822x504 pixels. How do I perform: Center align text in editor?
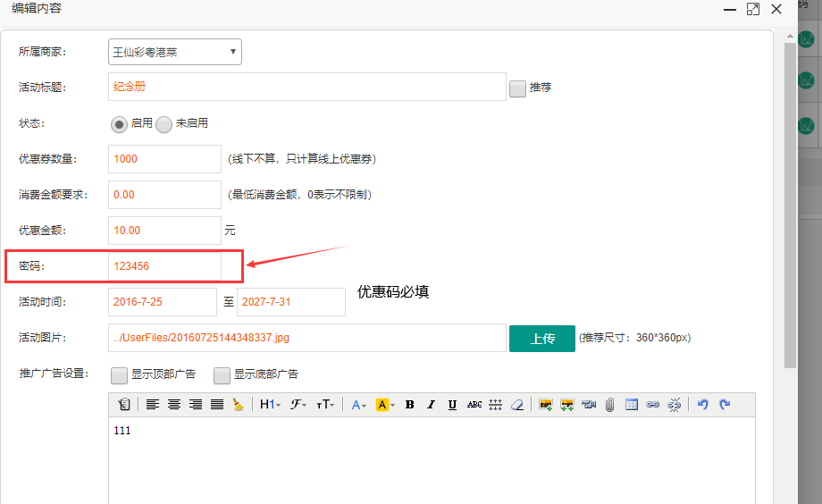pyautogui.click(x=174, y=405)
